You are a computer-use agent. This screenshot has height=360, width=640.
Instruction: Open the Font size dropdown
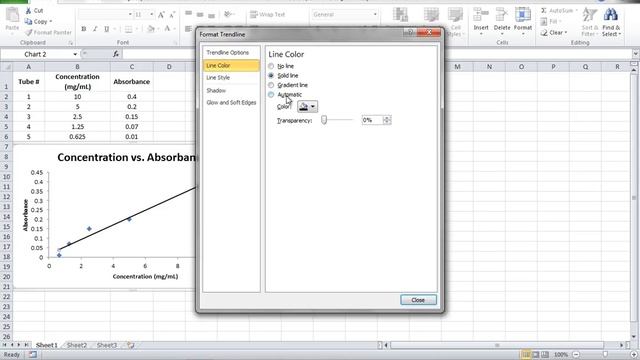(x=151, y=15)
